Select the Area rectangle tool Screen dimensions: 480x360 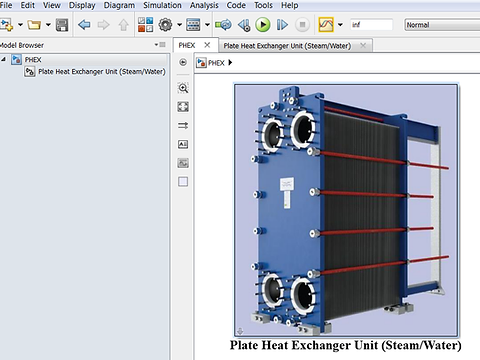pyautogui.click(x=183, y=182)
